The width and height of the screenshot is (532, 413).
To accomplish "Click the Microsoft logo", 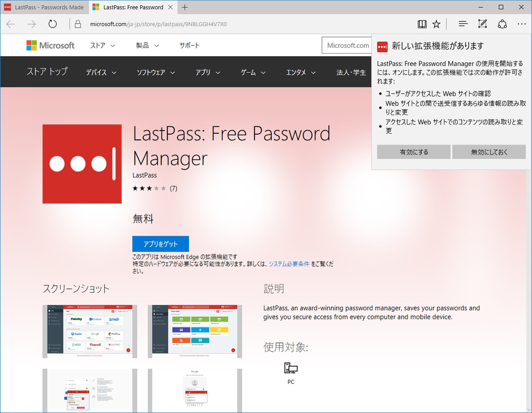I will coord(50,45).
